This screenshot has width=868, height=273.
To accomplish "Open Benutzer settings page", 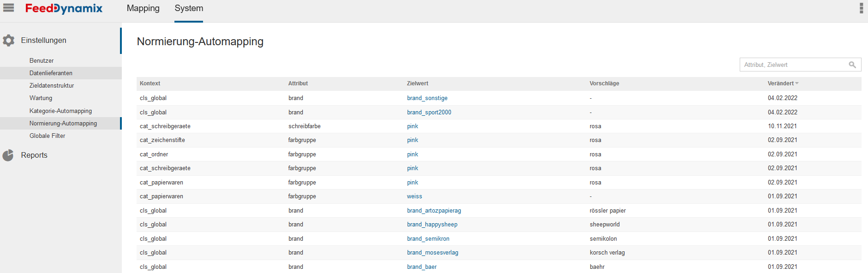I will click(x=42, y=61).
